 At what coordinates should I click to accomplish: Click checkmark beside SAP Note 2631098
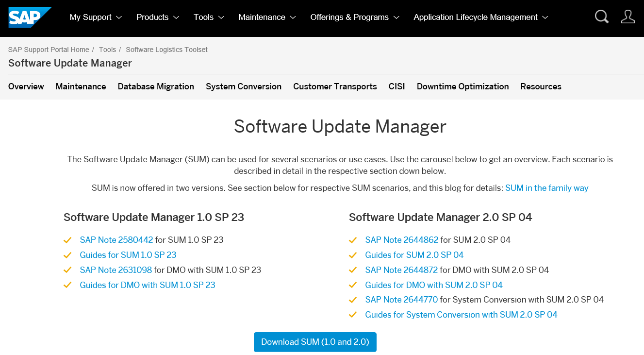click(x=67, y=270)
